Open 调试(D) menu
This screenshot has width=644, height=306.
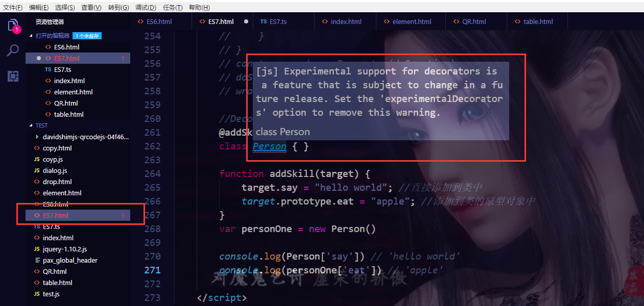(146, 7)
